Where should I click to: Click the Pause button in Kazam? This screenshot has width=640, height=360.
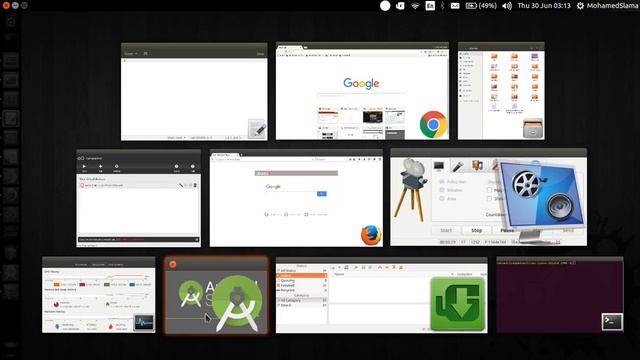(507, 231)
